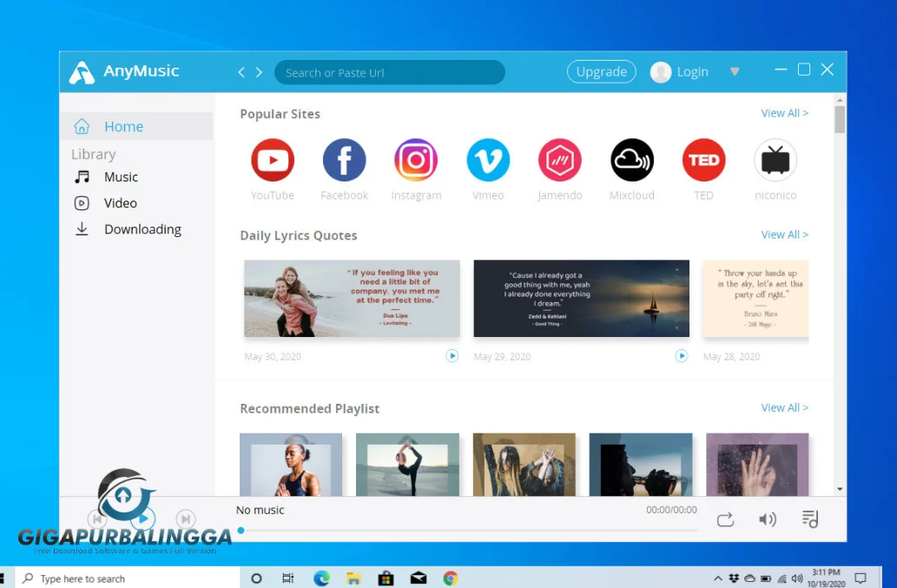Open the Bruno Mars quote card
Image resolution: width=897 pixels, height=588 pixels.
tap(755, 299)
